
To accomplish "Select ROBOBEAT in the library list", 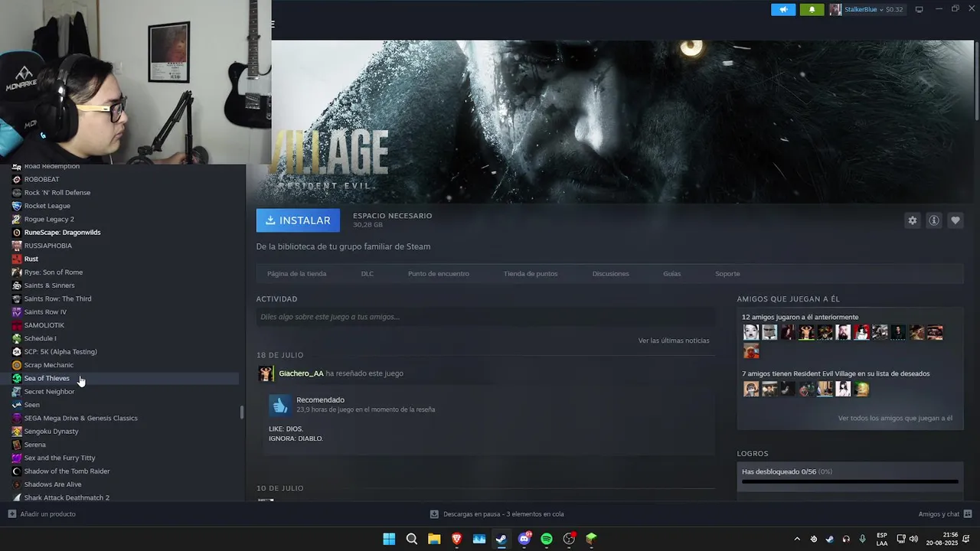I will [41, 179].
